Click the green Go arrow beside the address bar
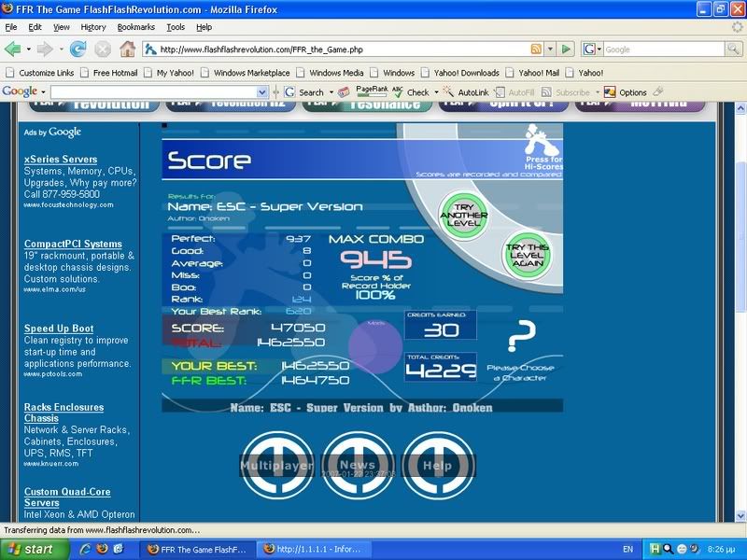The width and height of the screenshot is (747, 560). point(566,49)
